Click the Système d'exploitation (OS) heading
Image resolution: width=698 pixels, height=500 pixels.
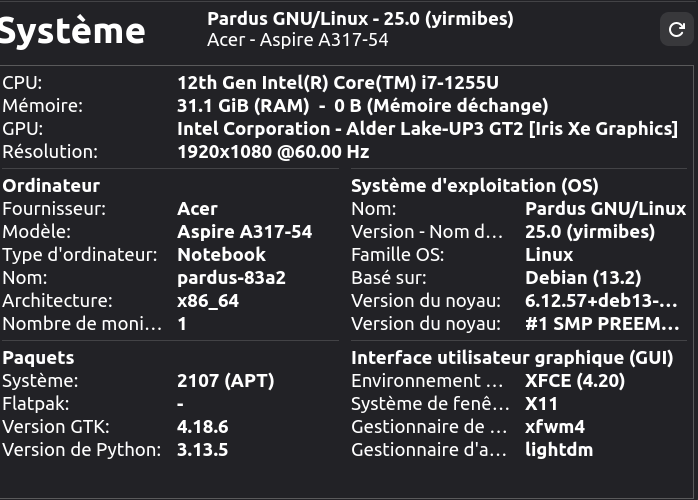[474, 186]
